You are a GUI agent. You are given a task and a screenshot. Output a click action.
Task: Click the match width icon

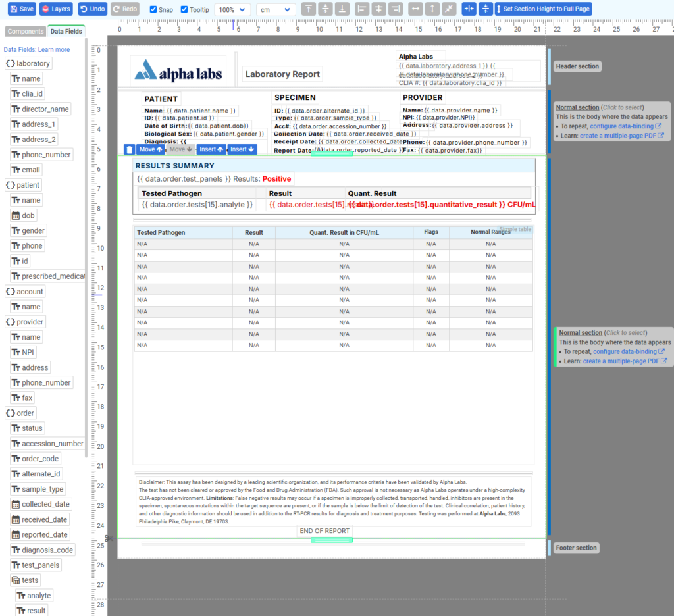coord(415,9)
